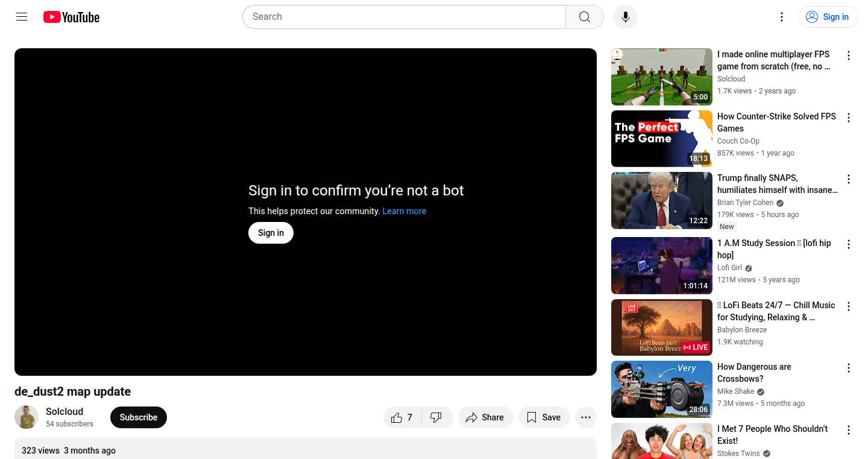This screenshot has width=868, height=459.
Task: Open Solcloud channel avatar
Action: point(27,417)
